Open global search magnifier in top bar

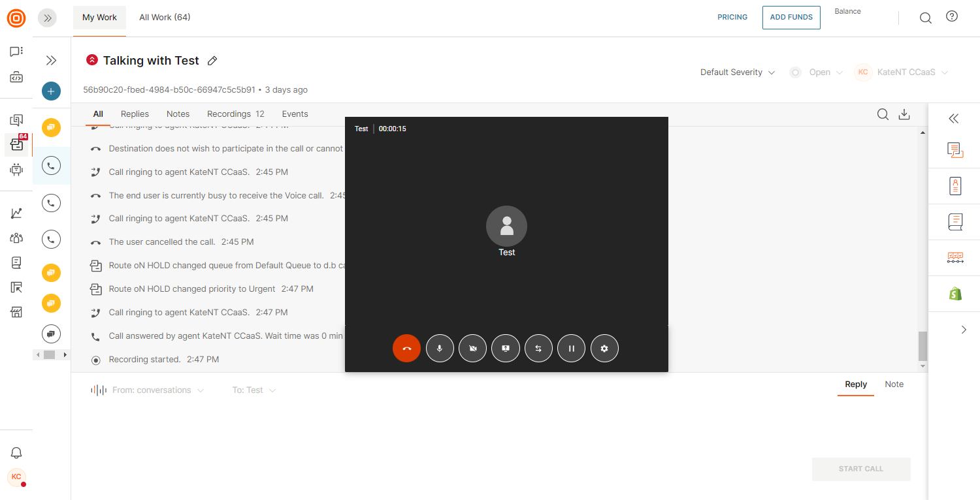click(926, 18)
